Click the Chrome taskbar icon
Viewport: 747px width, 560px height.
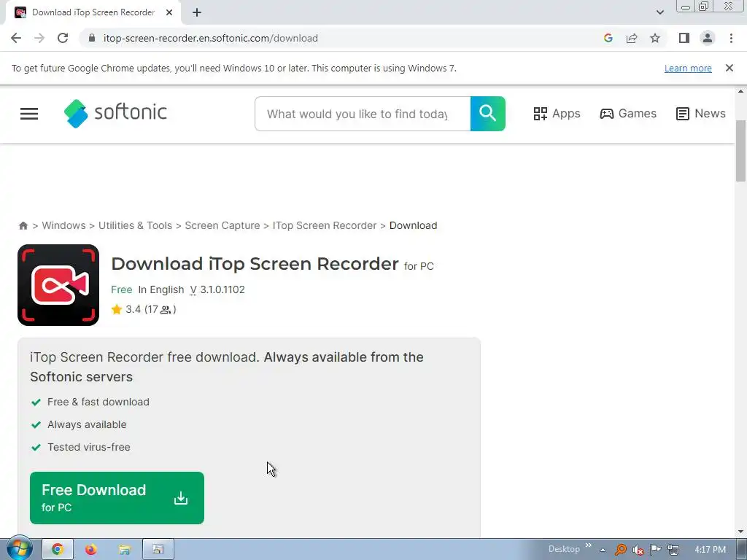[58, 550]
